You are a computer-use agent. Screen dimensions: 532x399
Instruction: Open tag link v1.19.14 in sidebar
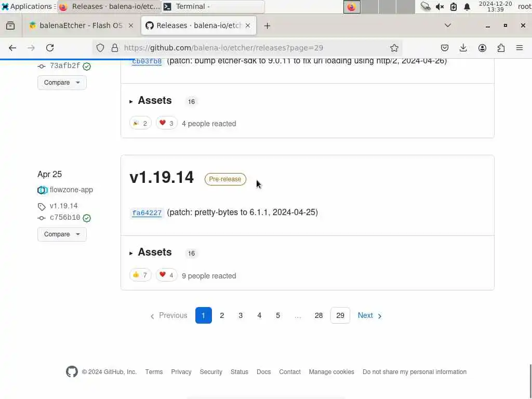click(x=64, y=206)
